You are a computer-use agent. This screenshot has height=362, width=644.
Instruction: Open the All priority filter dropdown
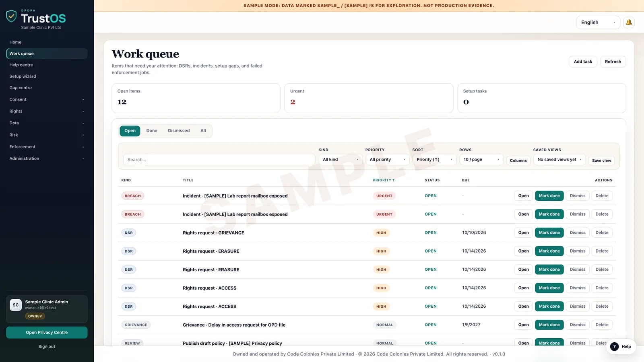[388, 160]
